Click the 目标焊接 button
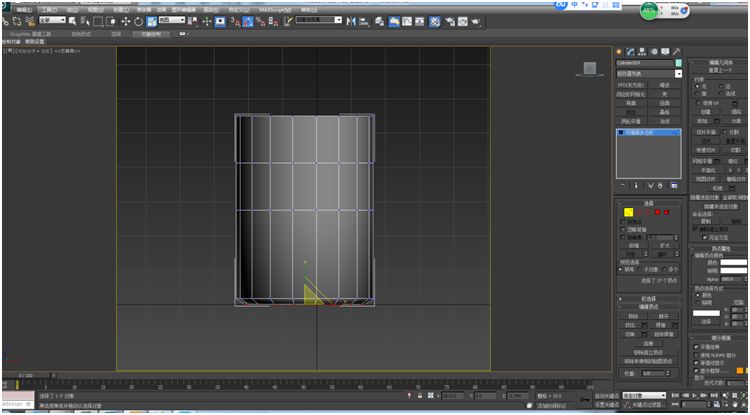 [665, 334]
